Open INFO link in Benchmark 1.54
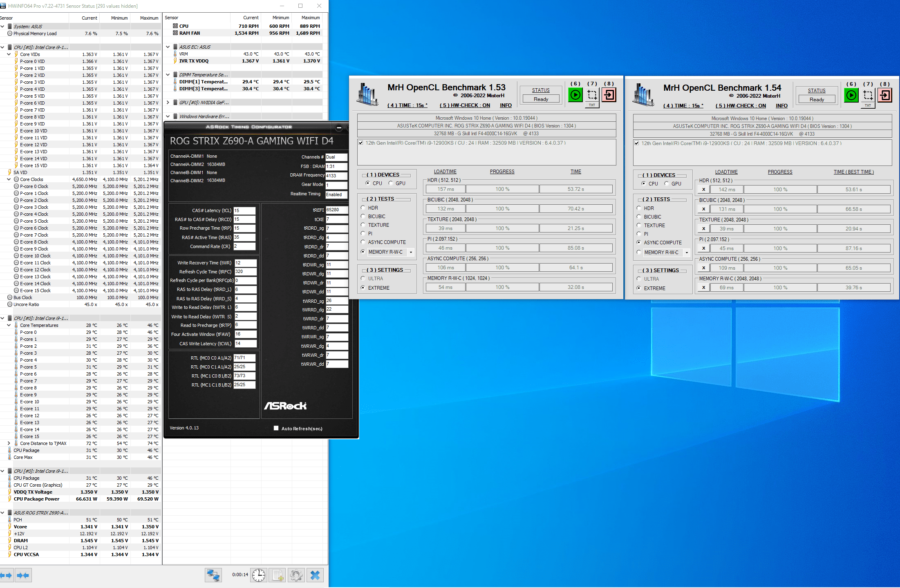This screenshot has height=588, width=900. (x=781, y=106)
